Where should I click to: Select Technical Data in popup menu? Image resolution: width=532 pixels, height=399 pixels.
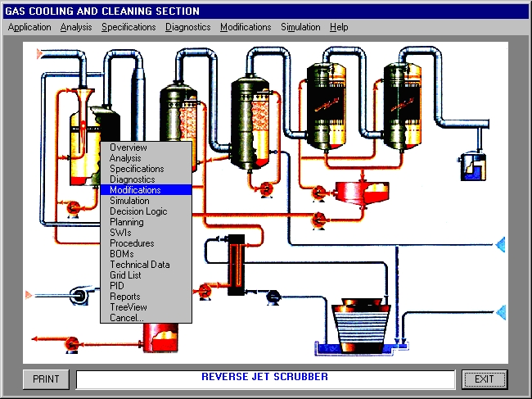pos(147,265)
